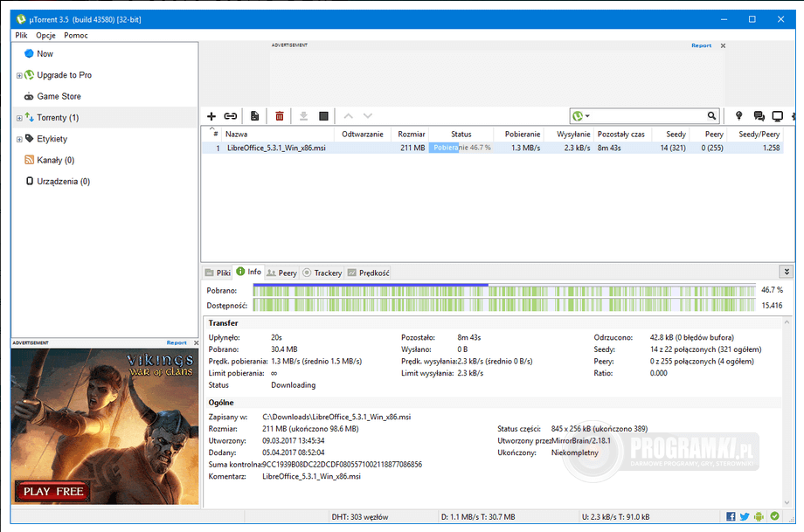Select Etykiety in sidebar
The height and width of the screenshot is (532, 804).
(52, 139)
